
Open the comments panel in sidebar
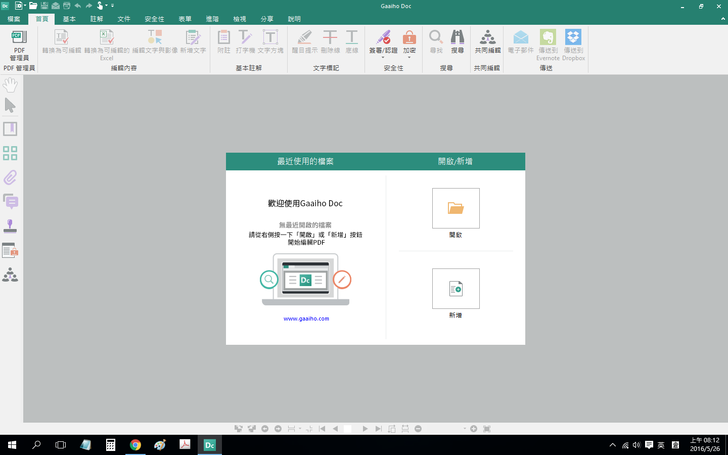[x=10, y=201]
